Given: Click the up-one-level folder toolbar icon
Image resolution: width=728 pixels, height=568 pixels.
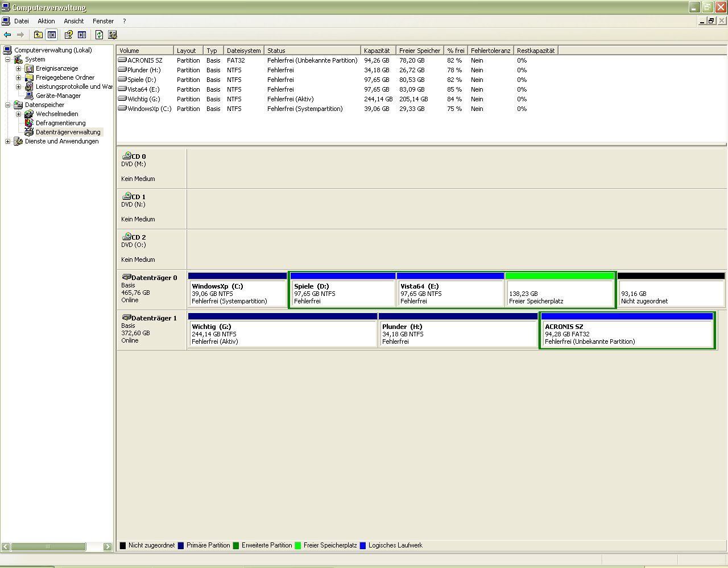Looking at the screenshot, I should click(x=38, y=35).
